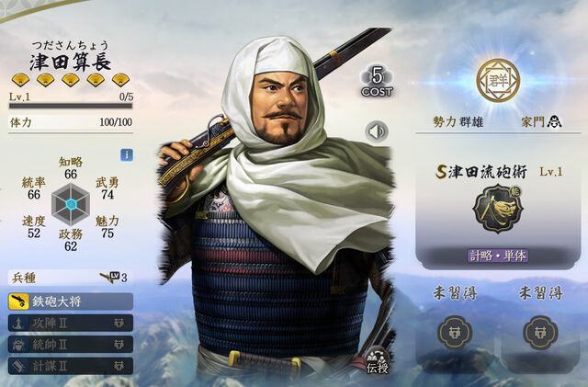Select the 鉄砲大将 trait row
Viewport: 588px width, 387px height.
[x=71, y=302]
